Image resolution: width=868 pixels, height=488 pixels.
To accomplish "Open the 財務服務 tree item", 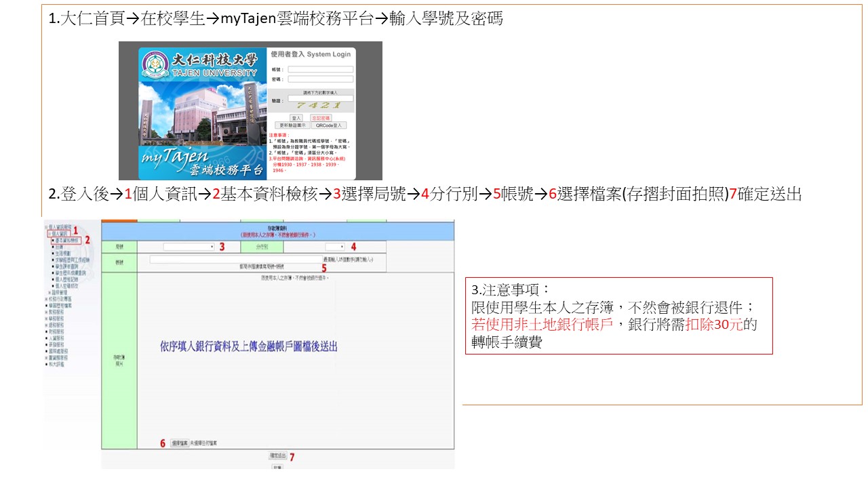I will 56,331.
